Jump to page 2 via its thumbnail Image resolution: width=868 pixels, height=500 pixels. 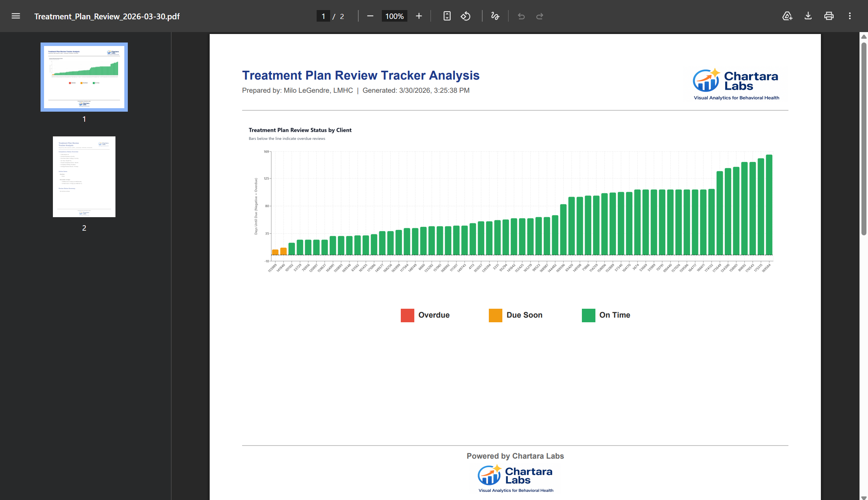click(84, 176)
